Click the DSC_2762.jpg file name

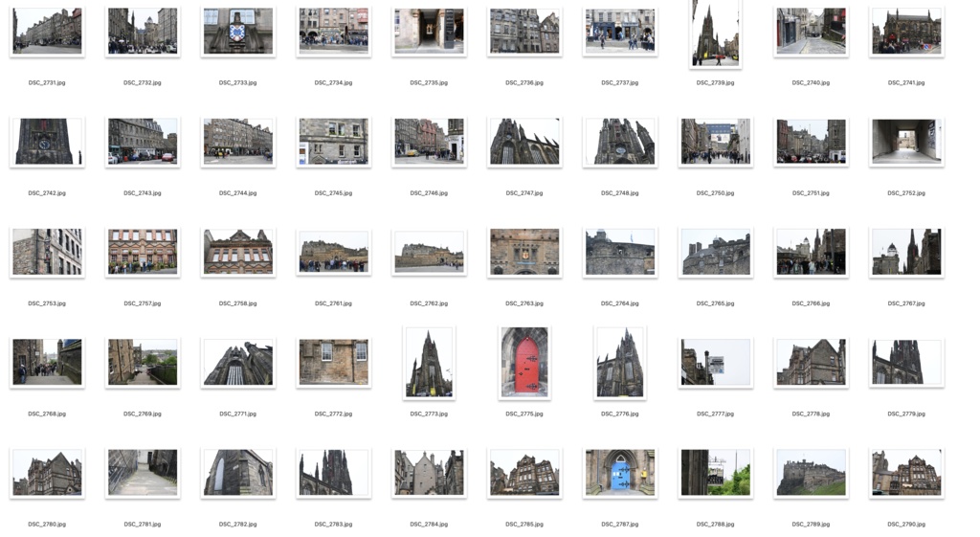pyautogui.click(x=429, y=303)
